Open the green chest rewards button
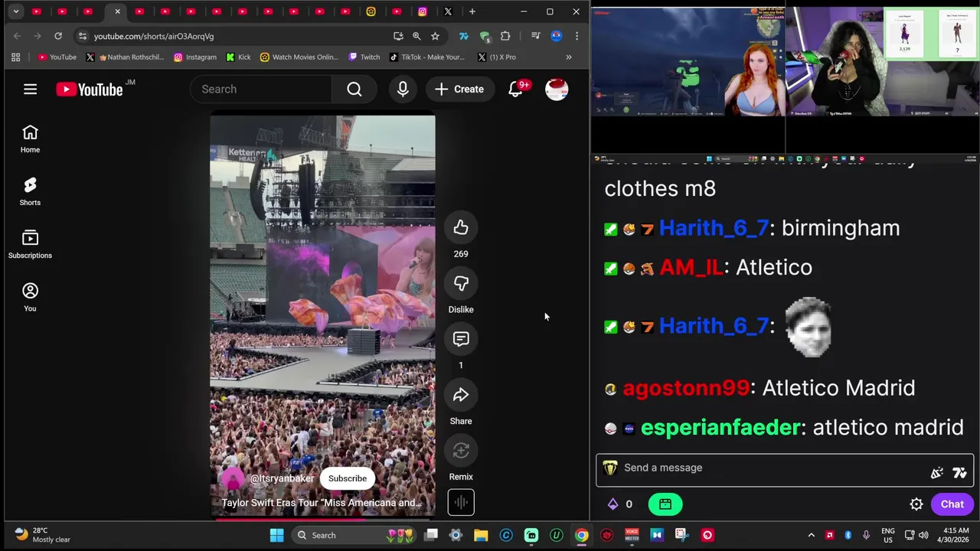Image resolution: width=980 pixels, height=551 pixels. click(665, 504)
